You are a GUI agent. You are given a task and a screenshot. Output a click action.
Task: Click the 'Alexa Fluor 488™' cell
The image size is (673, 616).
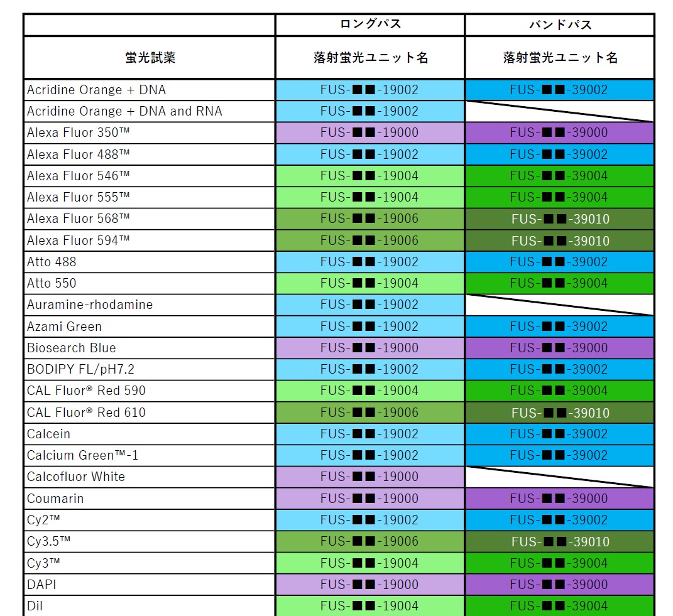tap(150, 154)
